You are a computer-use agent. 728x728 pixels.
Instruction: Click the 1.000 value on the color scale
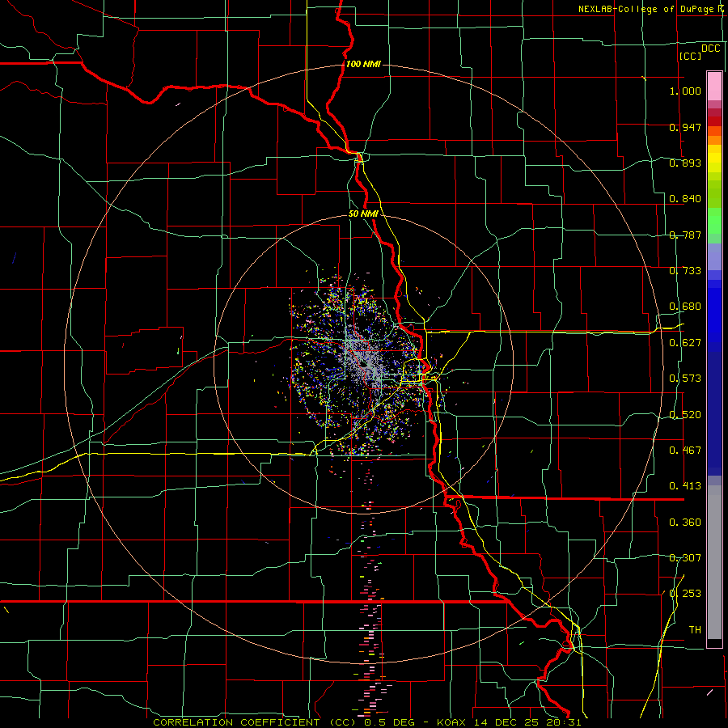pyautogui.click(x=685, y=91)
